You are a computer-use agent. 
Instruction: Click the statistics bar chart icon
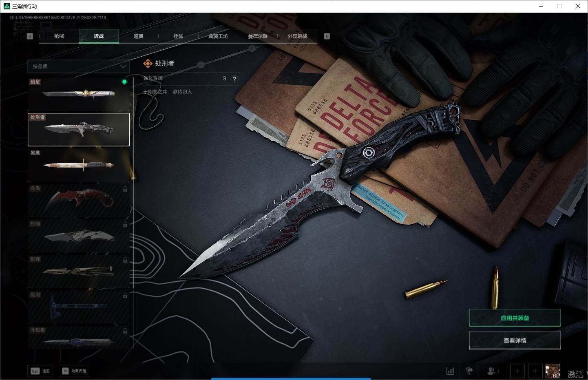[450, 371]
